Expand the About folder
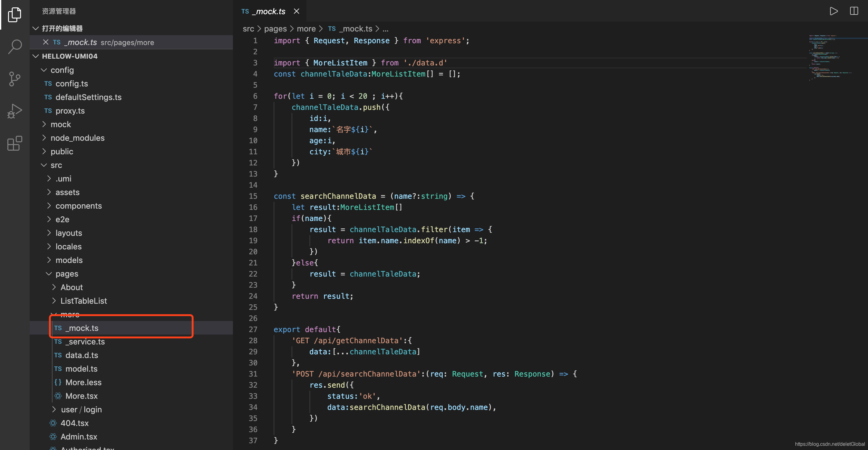This screenshot has width=868, height=450. [x=54, y=287]
